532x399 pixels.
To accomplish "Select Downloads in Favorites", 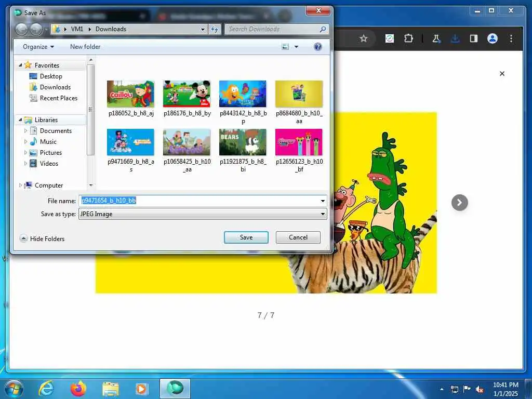I will pos(55,87).
